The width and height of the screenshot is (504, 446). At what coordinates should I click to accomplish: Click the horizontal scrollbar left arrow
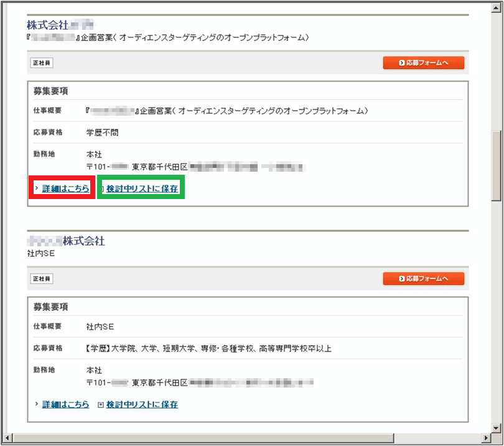click(7, 438)
